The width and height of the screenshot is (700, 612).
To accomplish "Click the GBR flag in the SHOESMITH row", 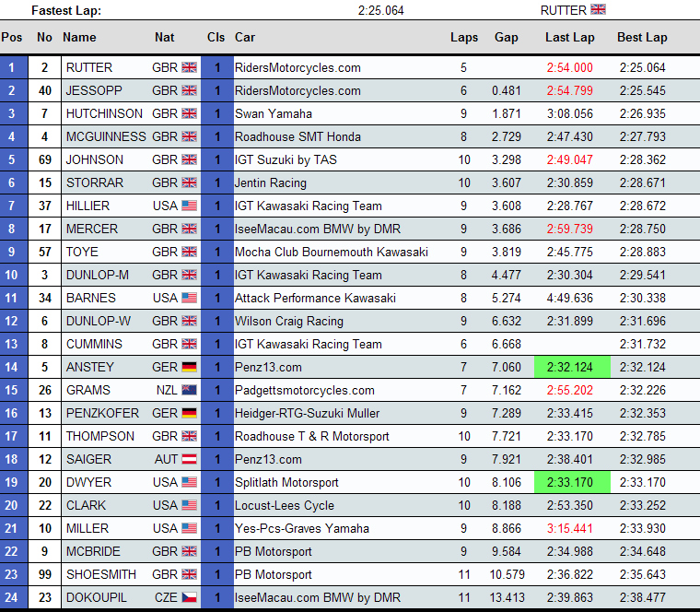I will [190, 574].
